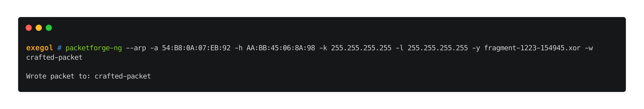Click the IP after -k
644x109 pixels.
pos(361,48)
